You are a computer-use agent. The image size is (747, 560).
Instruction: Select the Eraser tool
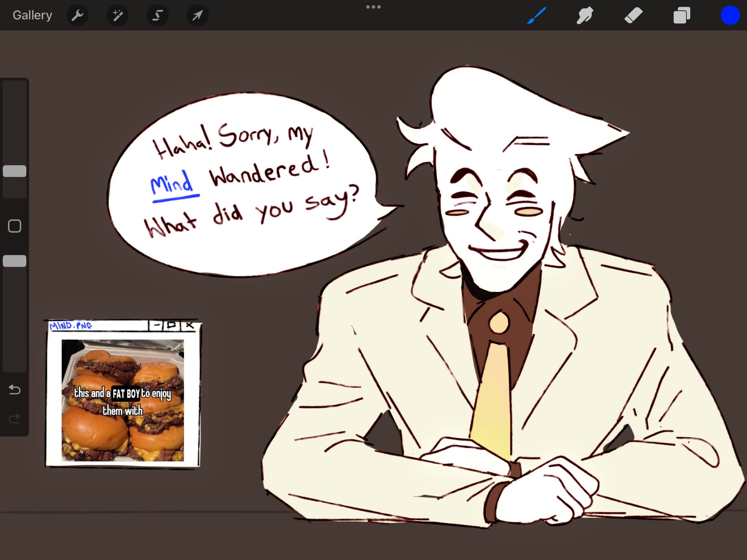633,16
